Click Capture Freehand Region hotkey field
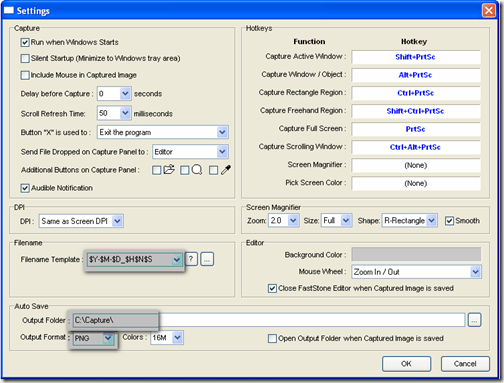The height and width of the screenshot is (383, 504). (416, 111)
